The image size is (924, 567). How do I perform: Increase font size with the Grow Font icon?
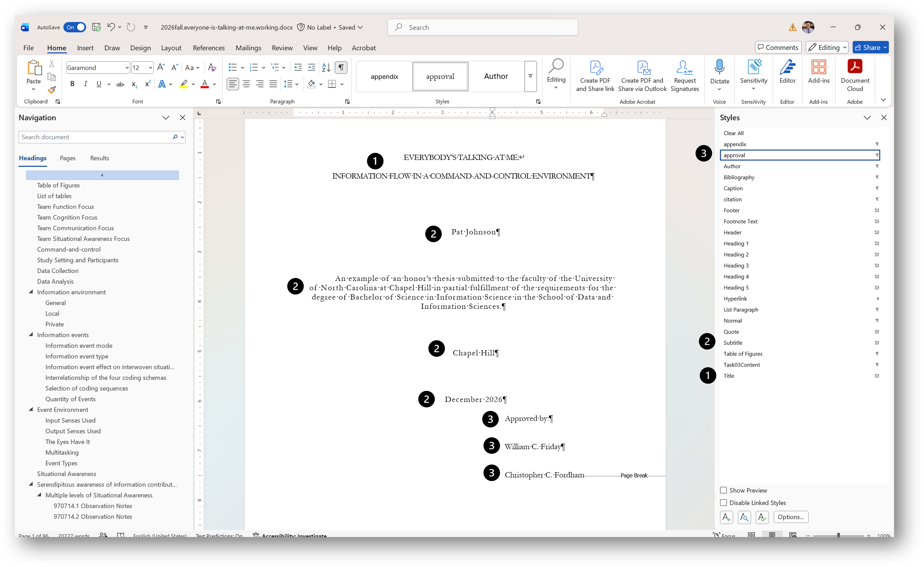tap(161, 68)
